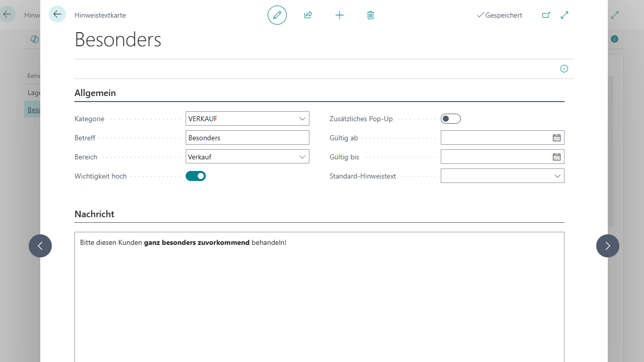Collapse the Allgemein section header
Image resolution: width=644 pixels, height=362 pixels.
95,93
